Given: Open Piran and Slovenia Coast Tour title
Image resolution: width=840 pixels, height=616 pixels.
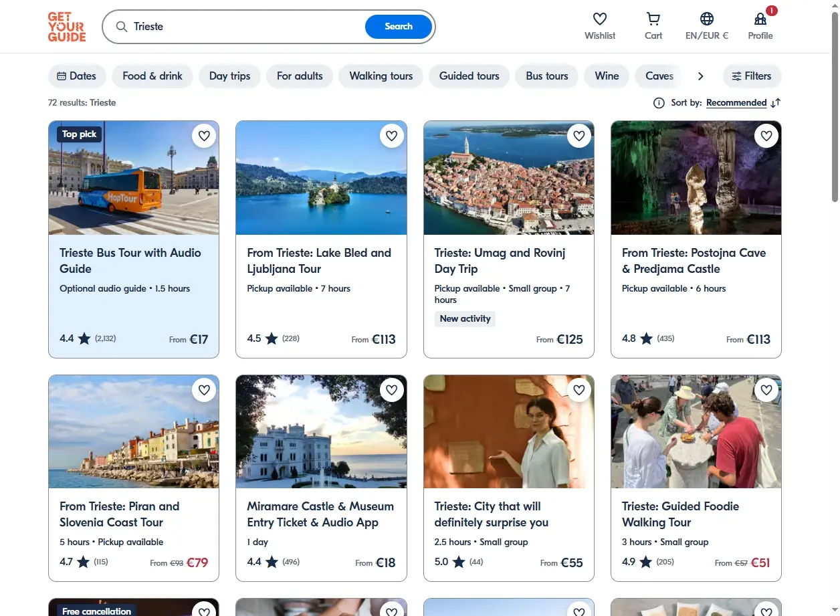Looking at the screenshot, I should click(120, 514).
